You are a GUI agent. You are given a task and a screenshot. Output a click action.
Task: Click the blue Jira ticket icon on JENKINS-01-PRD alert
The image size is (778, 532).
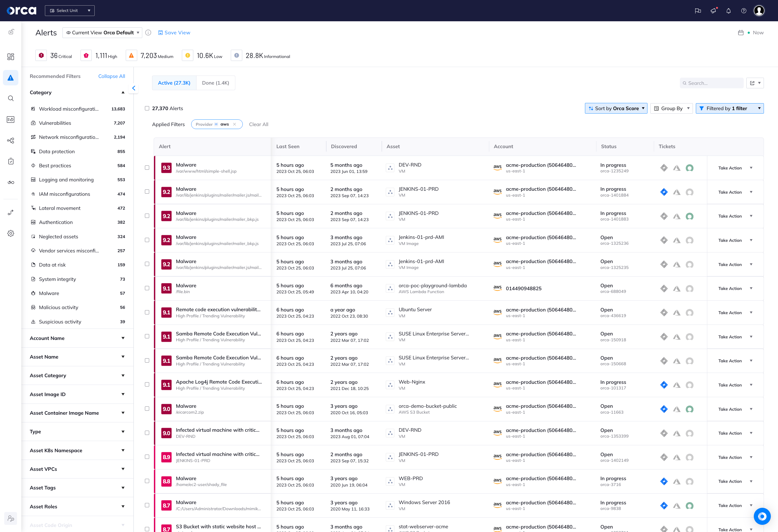click(664, 192)
